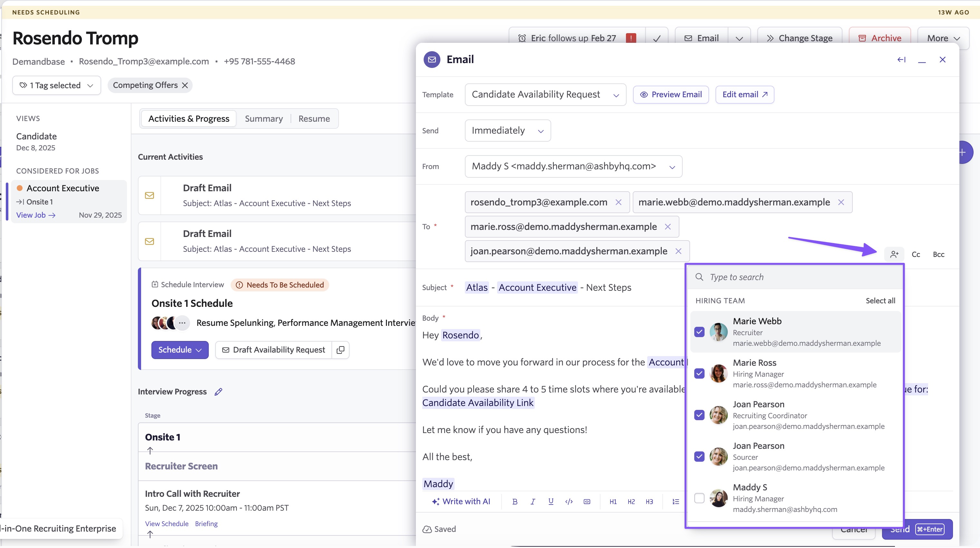Click Select all hiring team link
980x548 pixels.
pos(880,301)
